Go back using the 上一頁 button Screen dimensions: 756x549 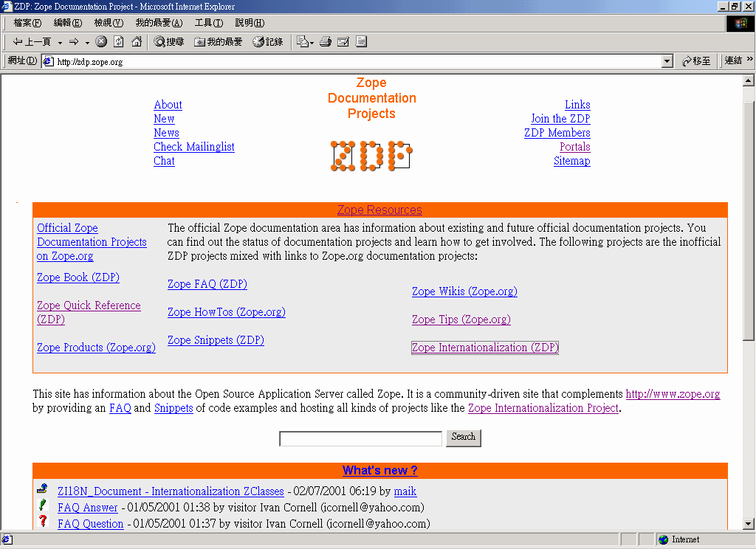click(x=31, y=42)
